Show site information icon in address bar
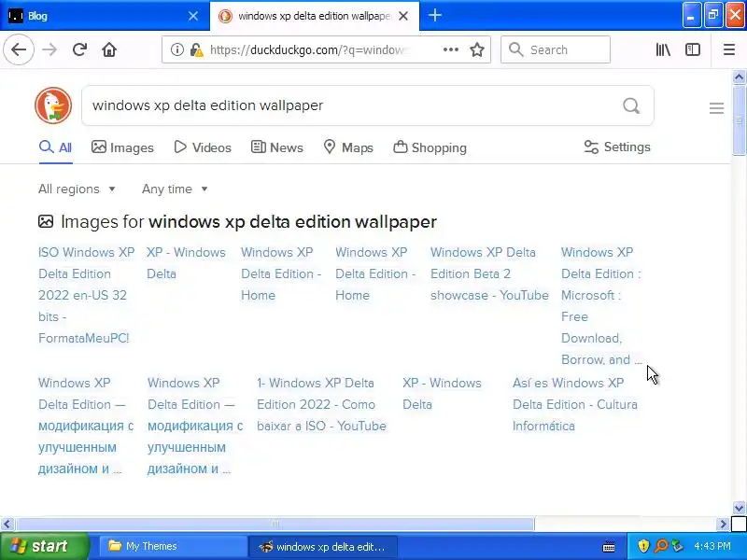Viewport: 747px width, 560px height. 177,49
